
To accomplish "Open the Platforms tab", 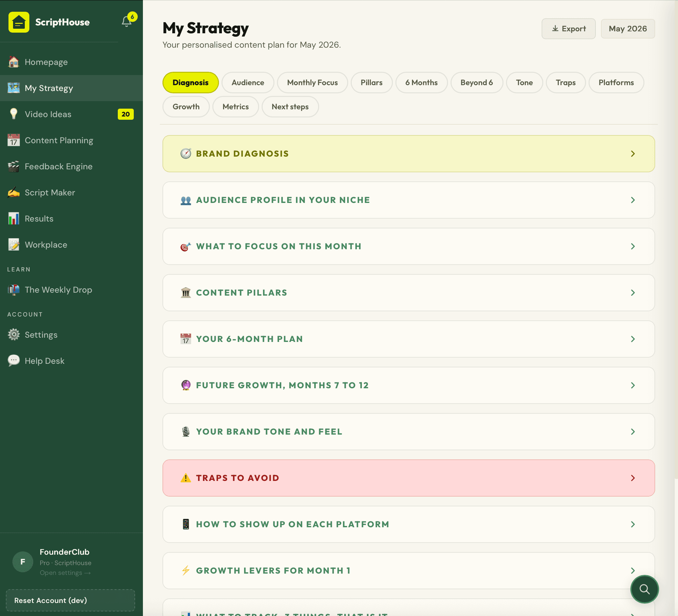I will (x=616, y=82).
